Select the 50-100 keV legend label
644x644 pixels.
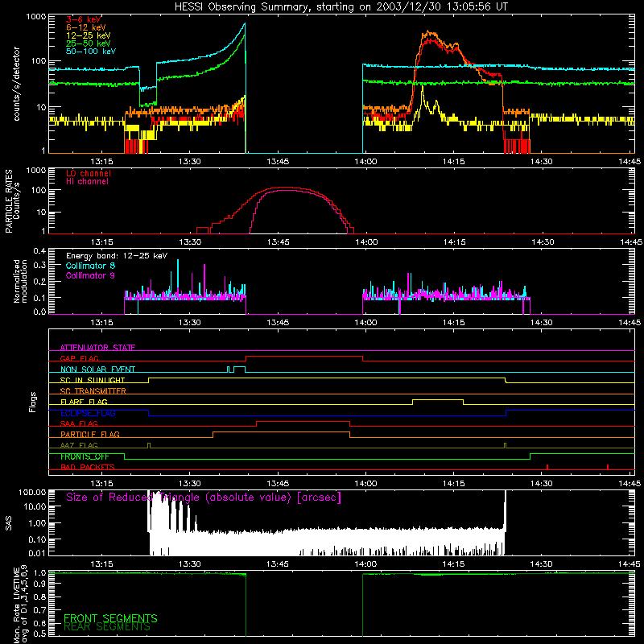[x=91, y=52]
